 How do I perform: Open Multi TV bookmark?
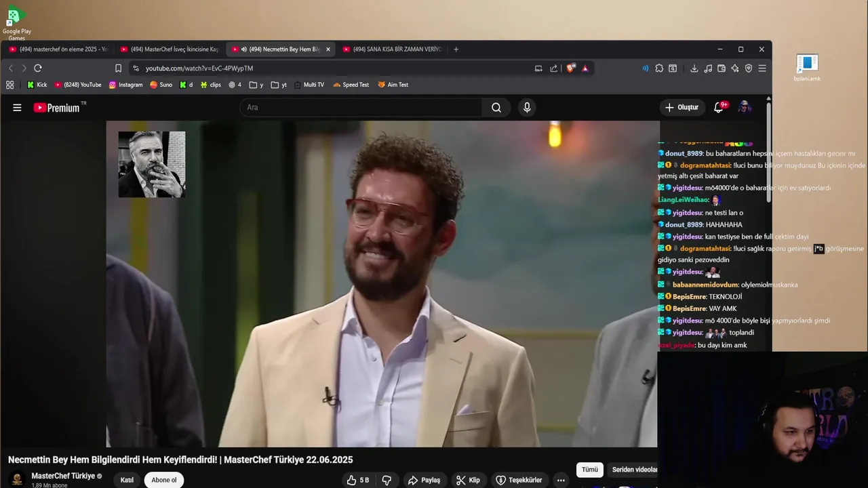(309, 85)
